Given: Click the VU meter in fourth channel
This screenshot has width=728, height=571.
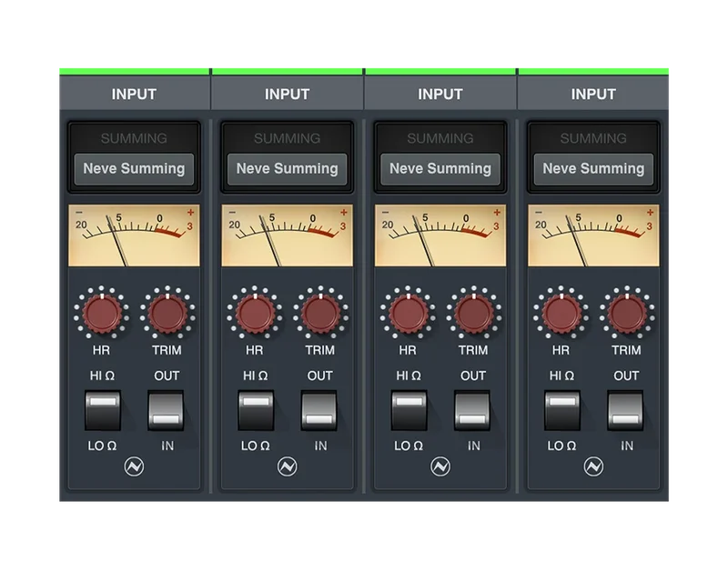Looking at the screenshot, I should (x=593, y=235).
